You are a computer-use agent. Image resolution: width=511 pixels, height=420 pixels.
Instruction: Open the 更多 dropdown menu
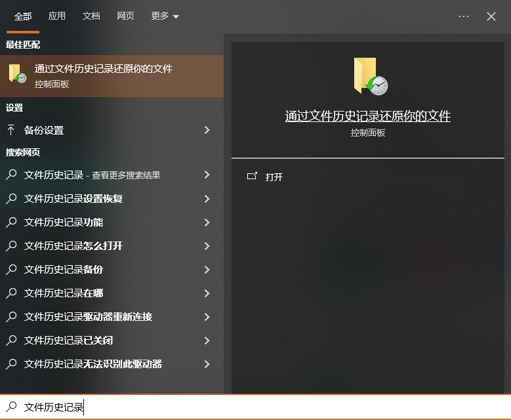[165, 16]
